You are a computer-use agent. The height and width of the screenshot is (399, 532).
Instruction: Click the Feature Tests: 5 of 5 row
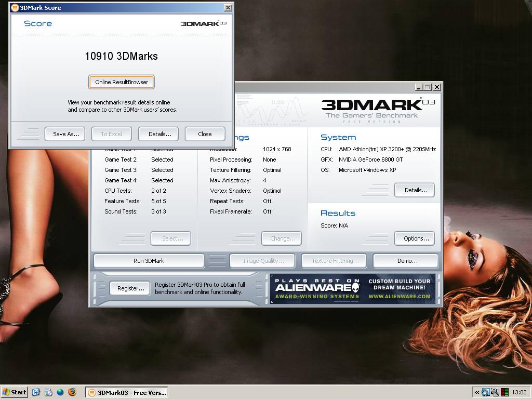pyautogui.click(x=135, y=201)
